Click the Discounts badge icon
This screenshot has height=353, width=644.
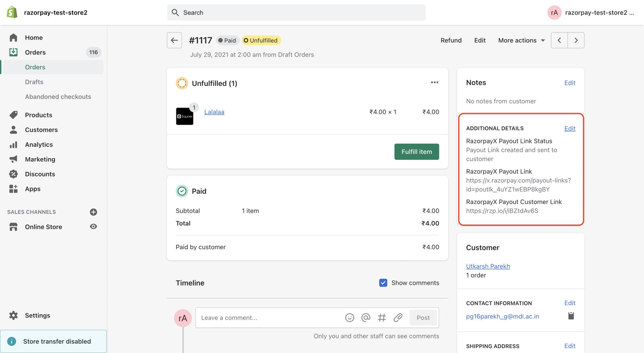[x=13, y=174]
